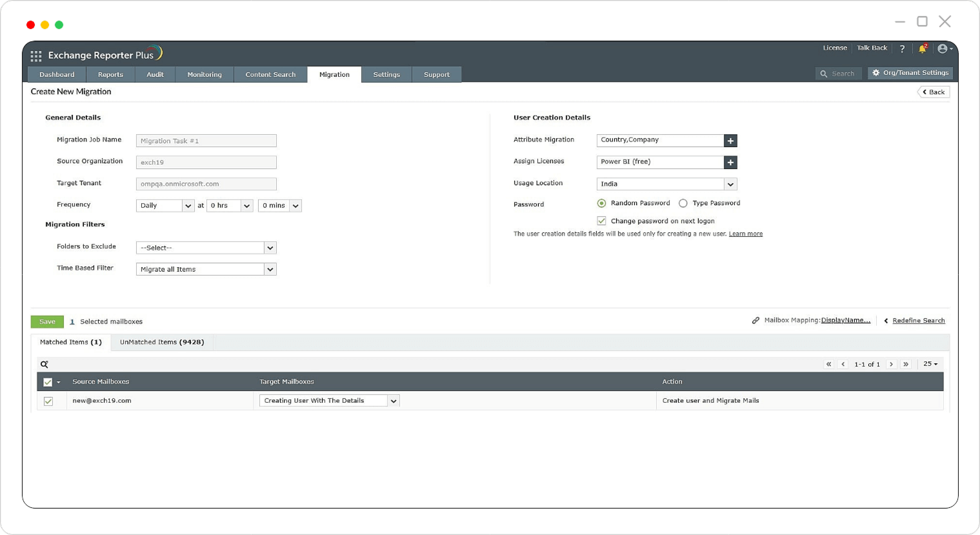The height and width of the screenshot is (535, 980).
Task: Click in the Migration Job Name field
Action: click(206, 141)
